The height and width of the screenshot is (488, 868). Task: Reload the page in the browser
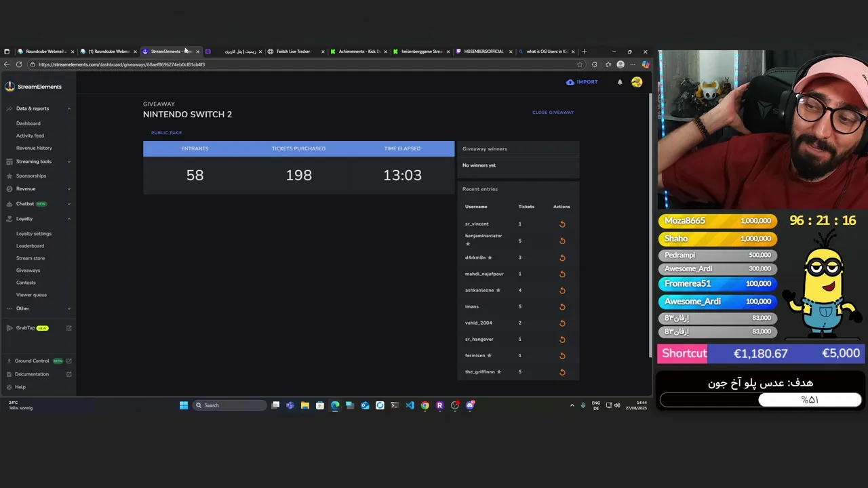(x=19, y=64)
